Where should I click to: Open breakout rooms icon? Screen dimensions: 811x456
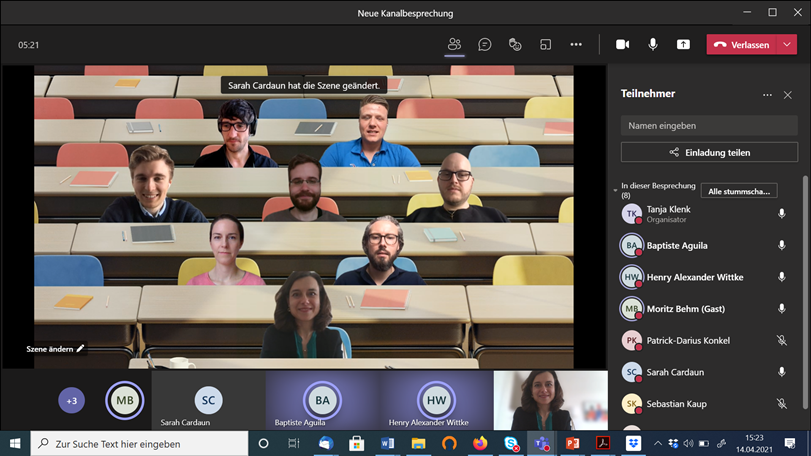(545, 44)
